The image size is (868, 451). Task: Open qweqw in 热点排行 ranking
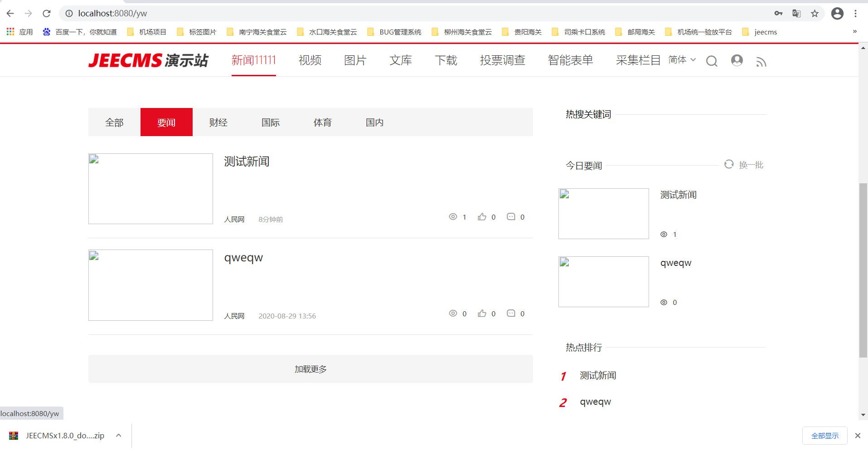tap(596, 402)
